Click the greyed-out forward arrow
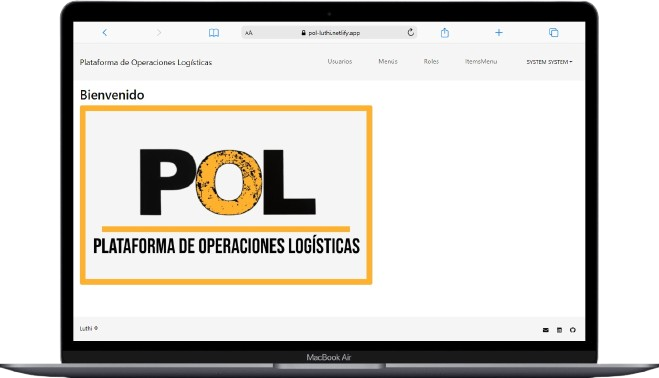 pos(159,32)
